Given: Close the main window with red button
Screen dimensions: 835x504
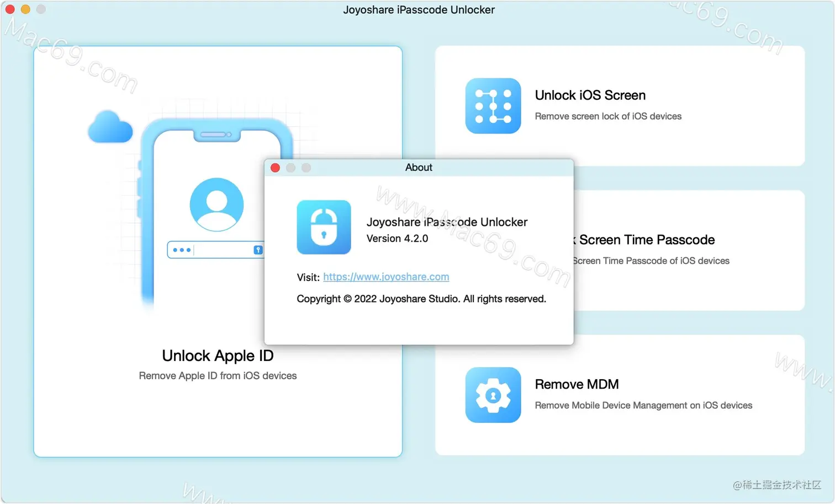Looking at the screenshot, I should 10,9.
